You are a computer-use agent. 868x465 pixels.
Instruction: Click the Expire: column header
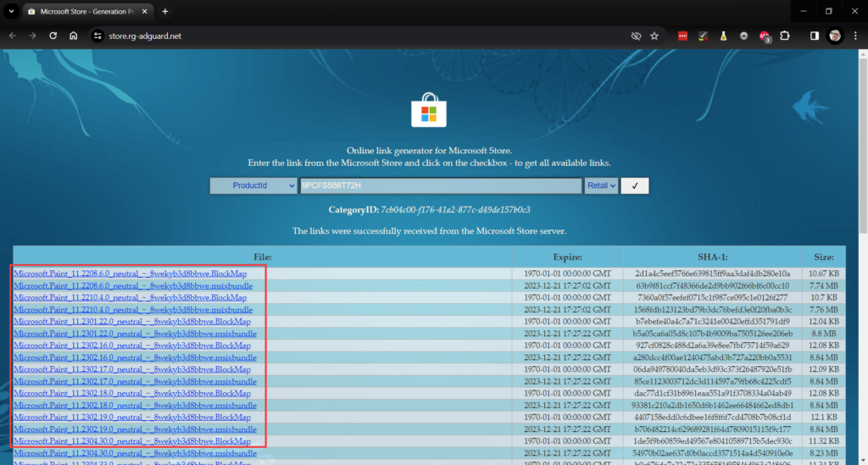[567, 257]
